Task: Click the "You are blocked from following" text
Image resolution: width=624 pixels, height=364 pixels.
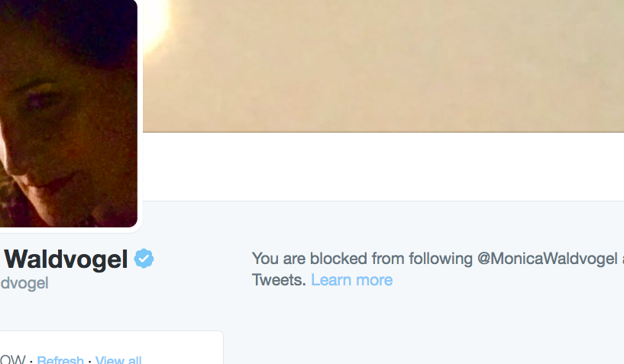Action: tap(362, 259)
